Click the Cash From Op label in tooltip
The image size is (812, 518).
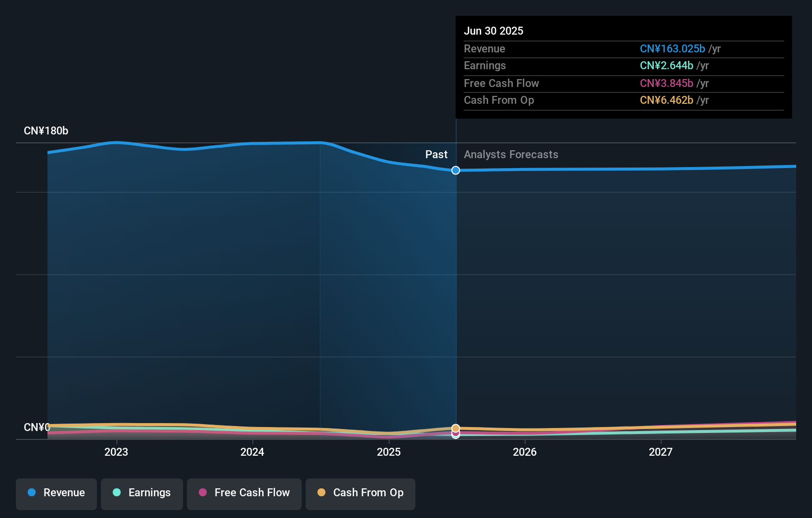[x=499, y=100]
